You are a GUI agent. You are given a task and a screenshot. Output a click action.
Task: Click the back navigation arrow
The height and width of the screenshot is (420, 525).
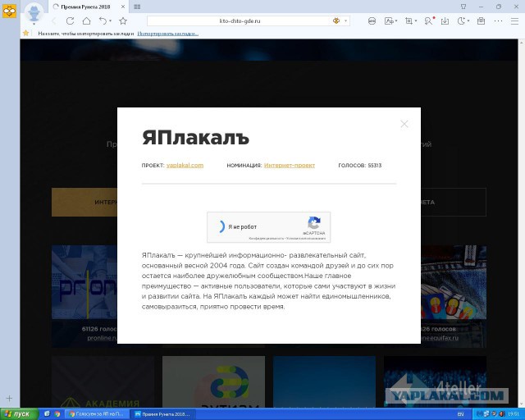(x=54, y=21)
